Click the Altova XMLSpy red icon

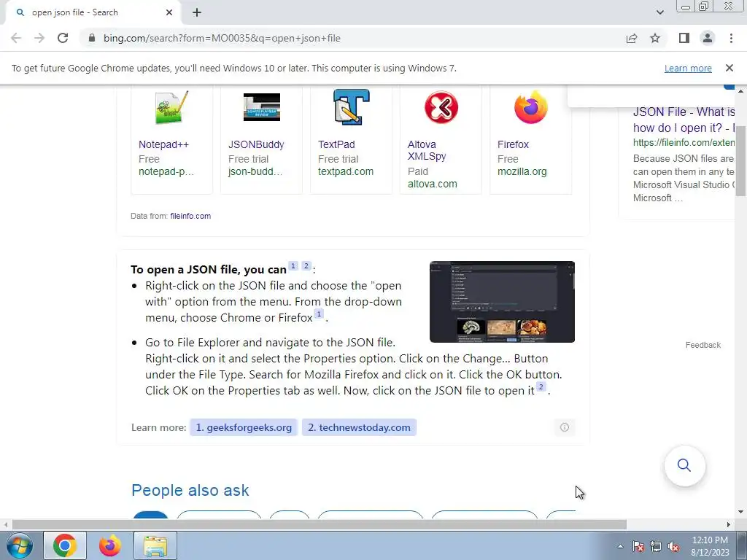click(441, 107)
